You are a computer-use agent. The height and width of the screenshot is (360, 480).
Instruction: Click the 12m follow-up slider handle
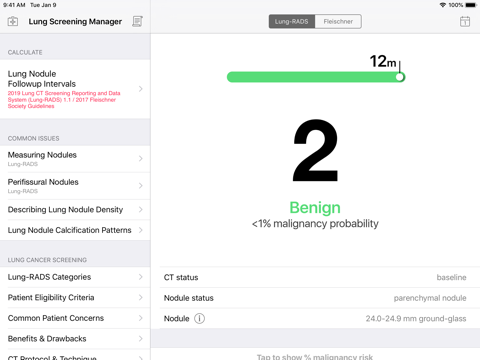point(400,77)
